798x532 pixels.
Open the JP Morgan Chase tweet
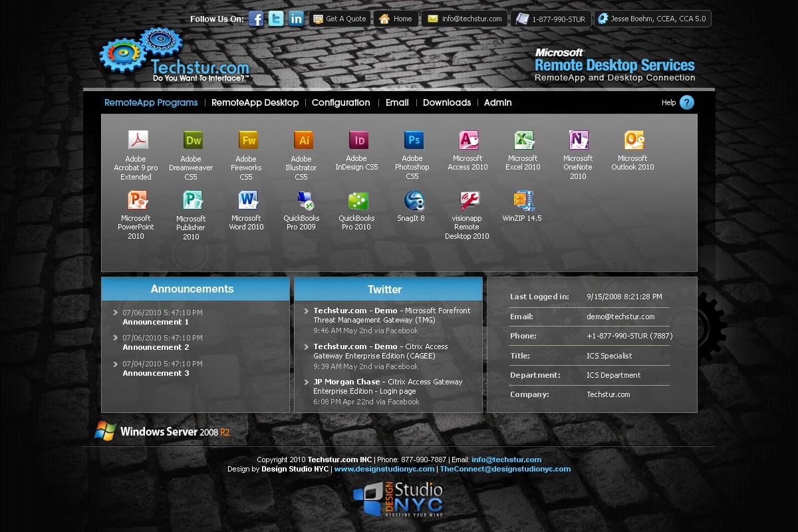coord(388,386)
